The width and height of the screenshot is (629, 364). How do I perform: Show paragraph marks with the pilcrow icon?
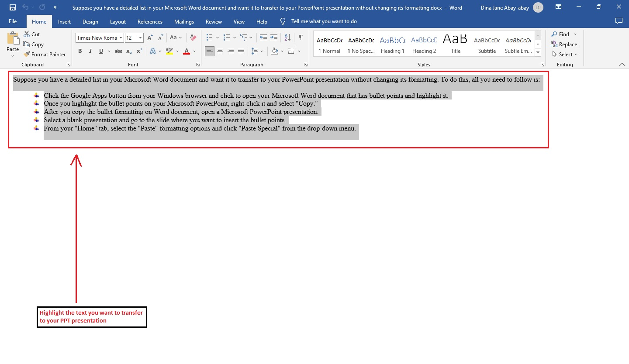click(301, 38)
